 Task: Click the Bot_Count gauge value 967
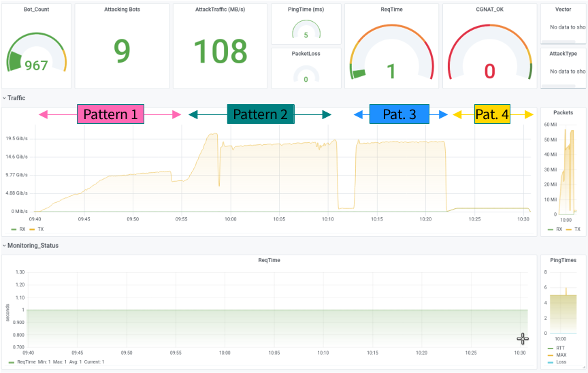coord(36,65)
